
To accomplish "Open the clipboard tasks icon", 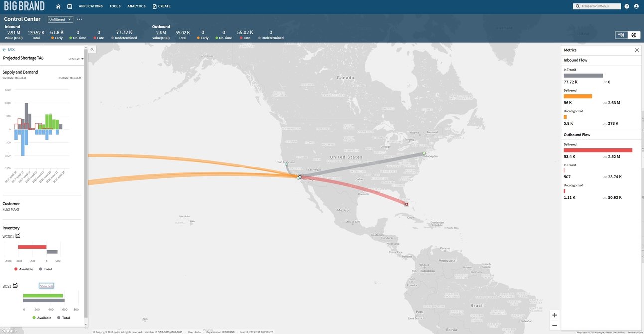I will click(x=69, y=6).
